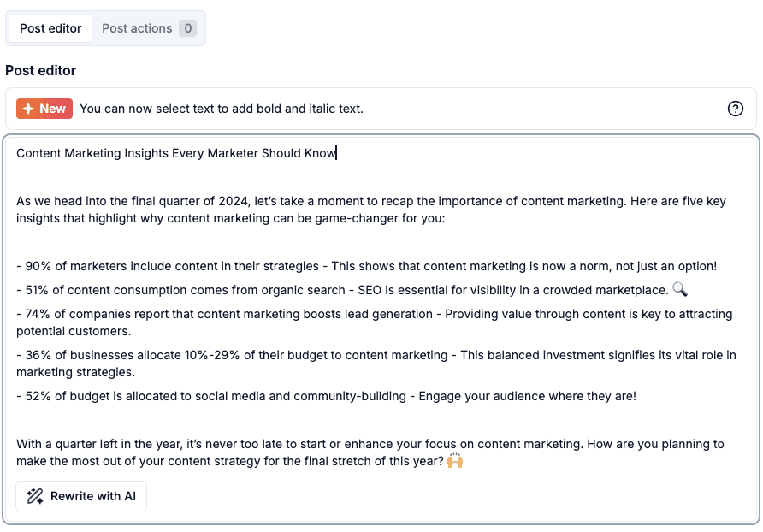The height and width of the screenshot is (532, 763).
Task: Open the help question mark icon
Action: 736,109
